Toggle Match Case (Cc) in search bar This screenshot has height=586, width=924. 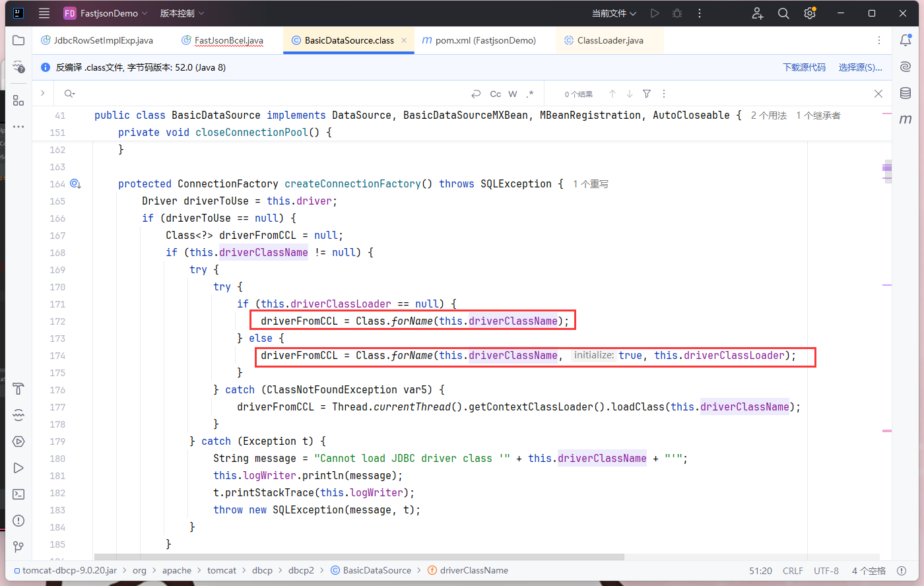(x=496, y=94)
